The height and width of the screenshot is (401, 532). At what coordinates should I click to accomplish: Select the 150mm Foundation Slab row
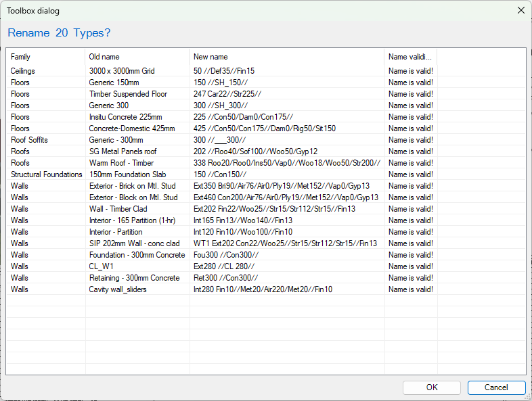click(x=127, y=174)
